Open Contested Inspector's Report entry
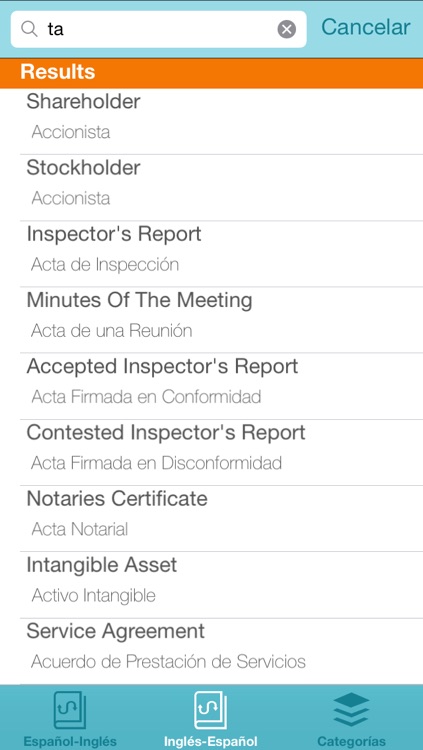The height and width of the screenshot is (750, 423). (x=222, y=452)
